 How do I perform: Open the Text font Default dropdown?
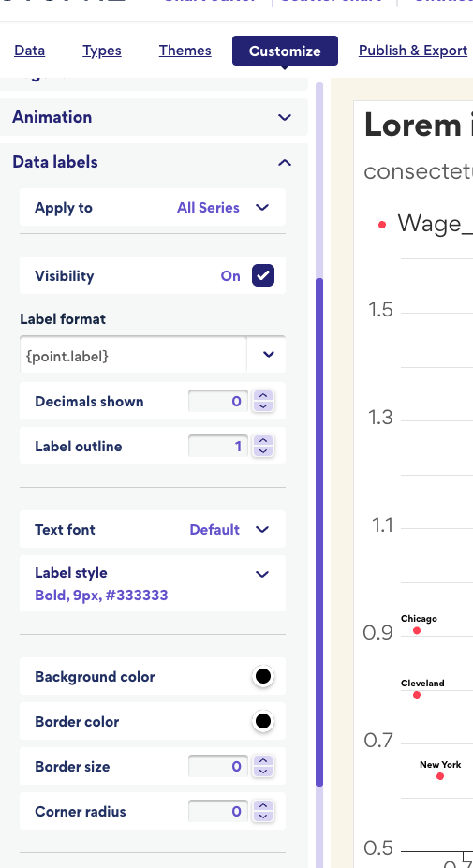(153, 529)
